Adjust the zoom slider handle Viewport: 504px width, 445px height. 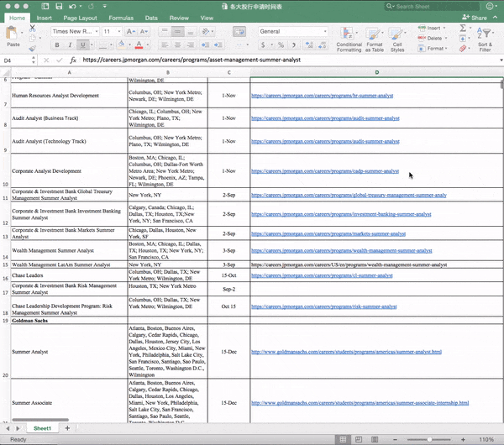click(429, 439)
